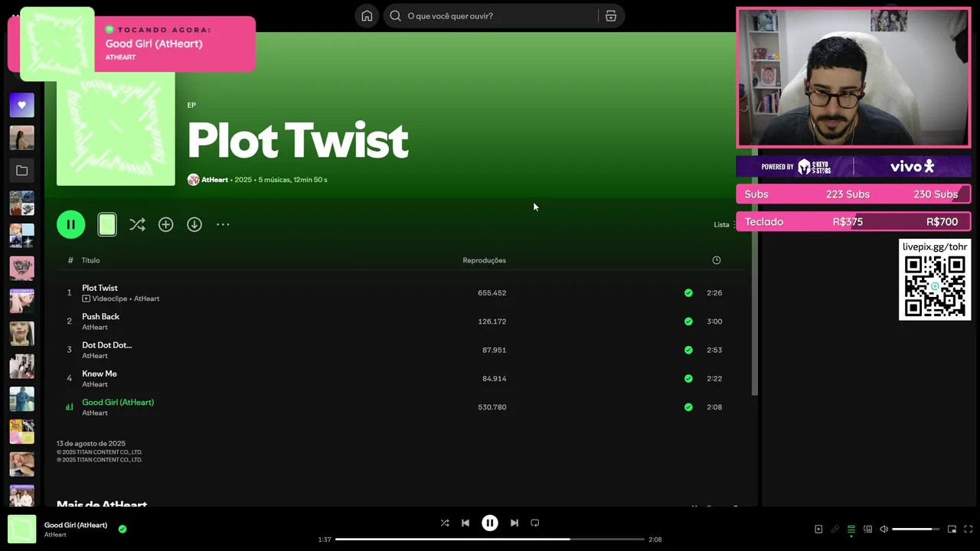
Task: Click the AtHeart artist avatar
Action: pos(193,180)
